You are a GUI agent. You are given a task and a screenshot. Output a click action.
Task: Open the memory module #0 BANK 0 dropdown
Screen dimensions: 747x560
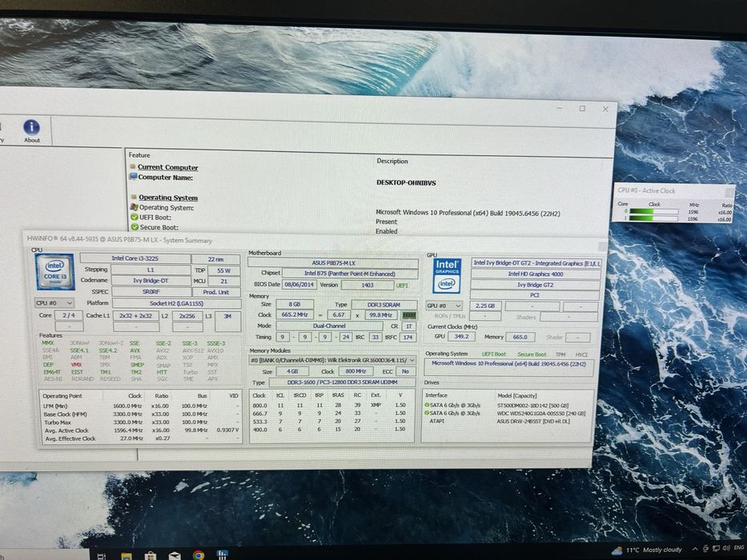coord(332,361)
